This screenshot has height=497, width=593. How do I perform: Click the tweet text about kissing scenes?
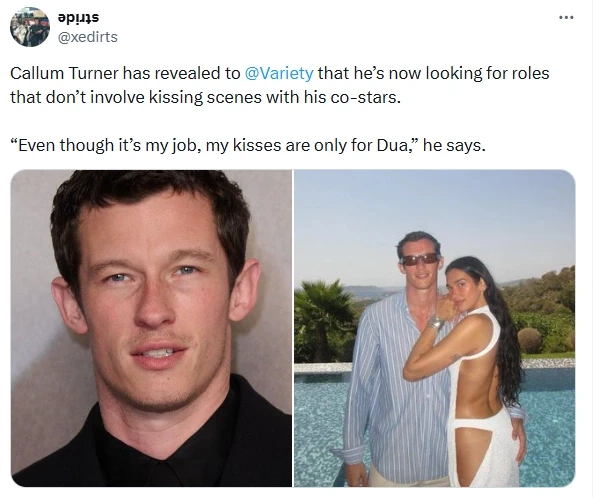coord(279,85)
